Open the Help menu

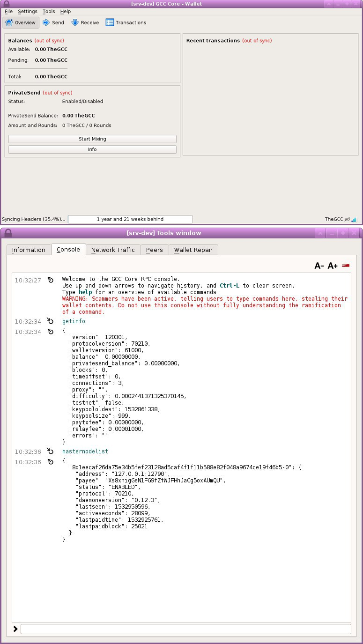pyautogui.click(x=66, y=11)
